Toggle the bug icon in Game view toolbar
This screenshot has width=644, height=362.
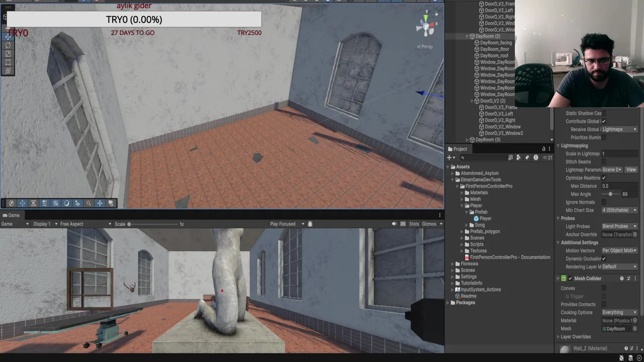(310, 224)
